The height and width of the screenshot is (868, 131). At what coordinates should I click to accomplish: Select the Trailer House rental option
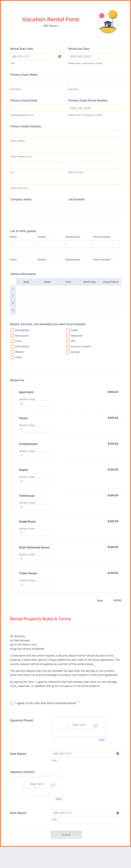[15, 573]
